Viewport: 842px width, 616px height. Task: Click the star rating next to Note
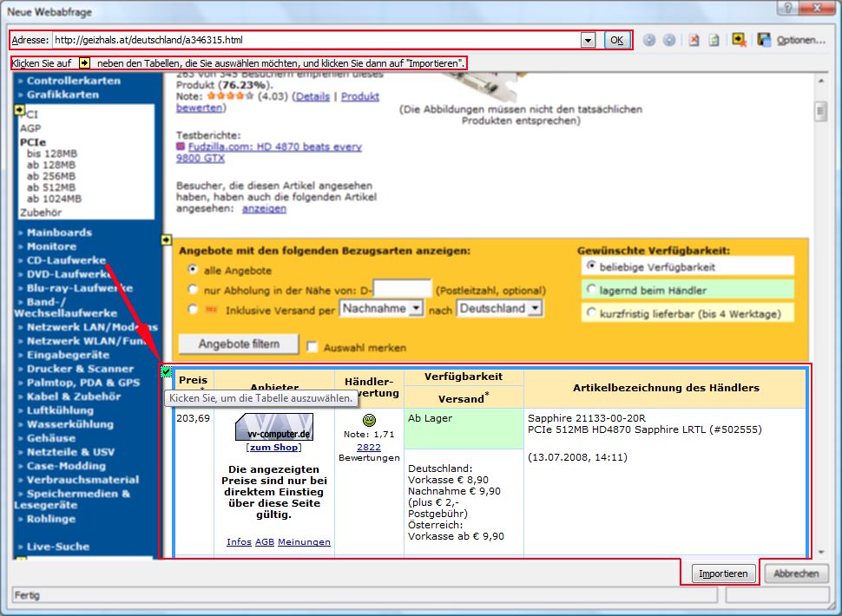(x=230, y=96)
